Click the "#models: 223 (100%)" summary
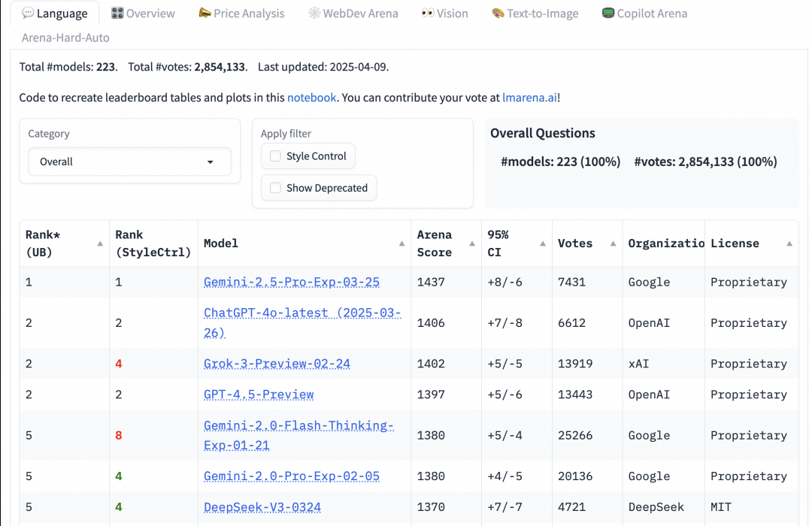This screenshot has height=526, width=812. tap(561, 162)
